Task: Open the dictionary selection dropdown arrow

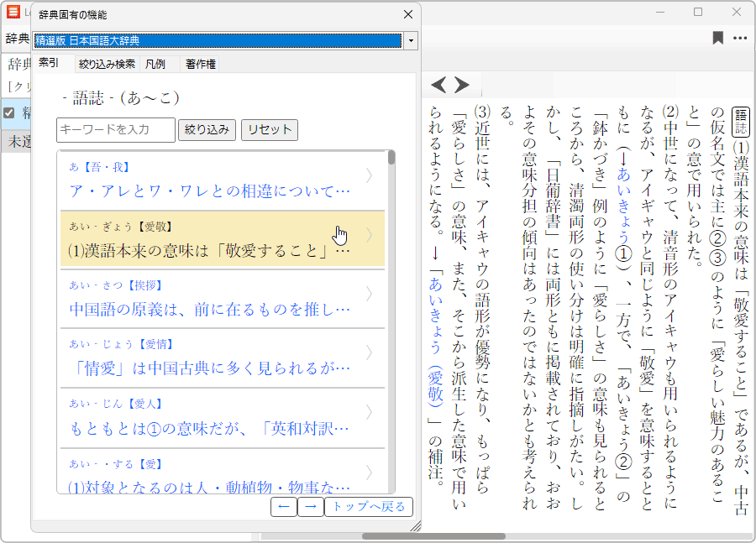Action: 411,40
